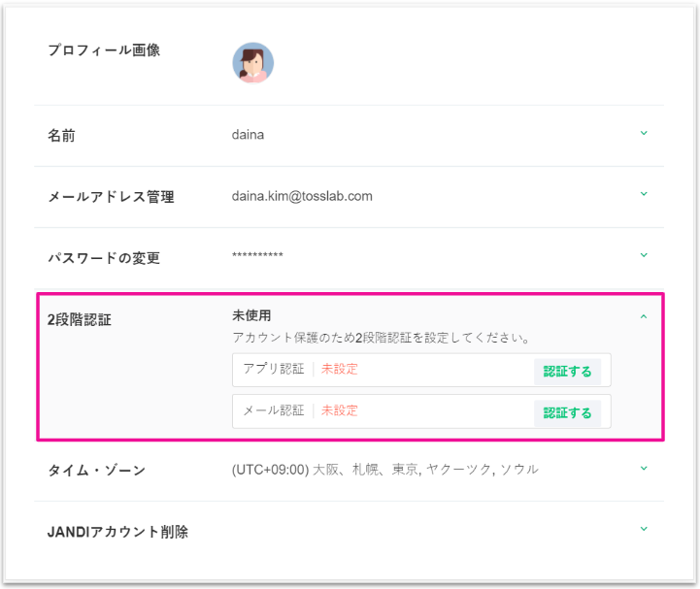700x589 pixels.
Task: Expand the JANDIアカウント削除 row chevron
Action: (x=644, y=530)
